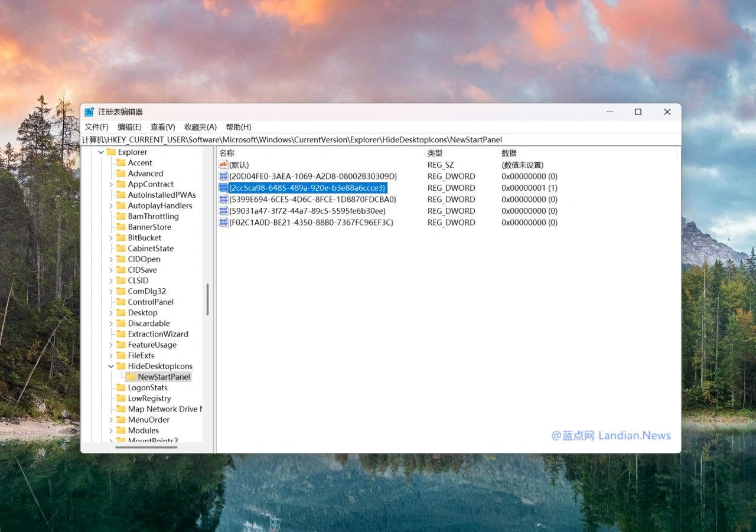
Task: Expand the AppContract tree node
Action: coord(111,184)
